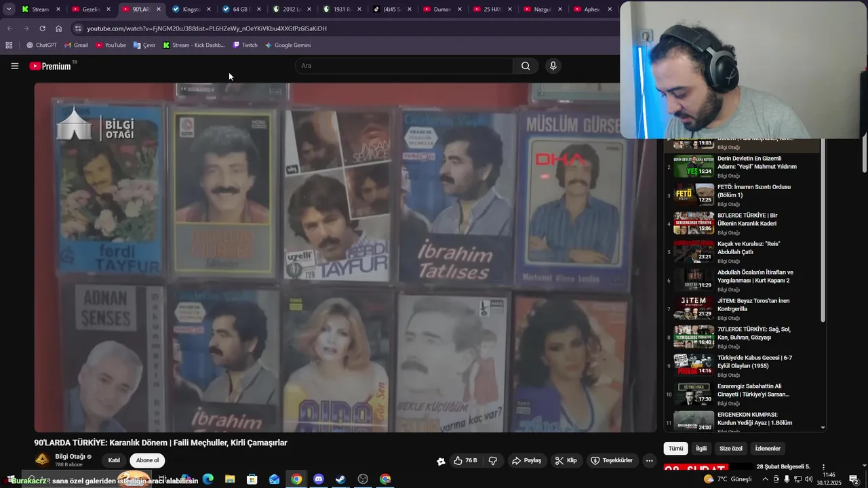Open the Stream - Kick Dashboard bookmark

click(194, 45)
